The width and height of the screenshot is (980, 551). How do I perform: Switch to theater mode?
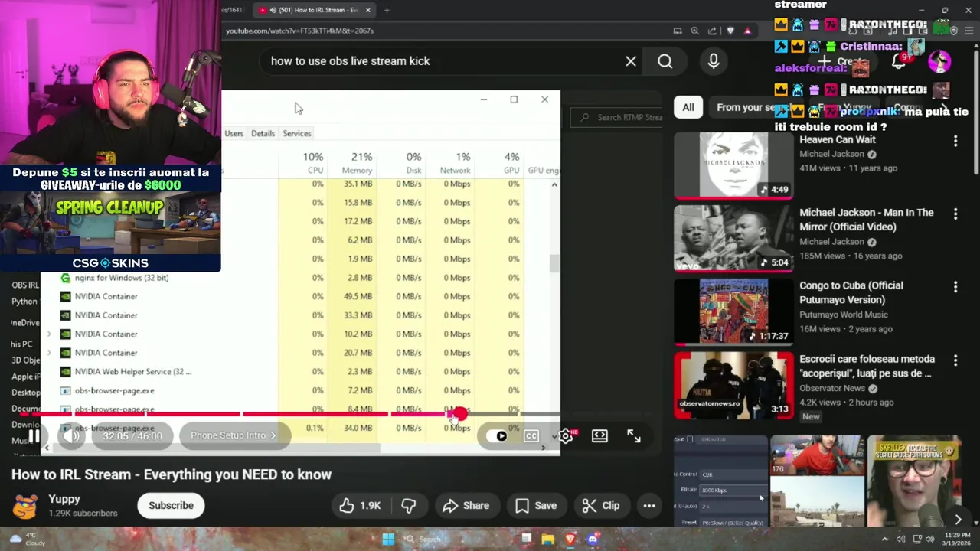[599, 436]
